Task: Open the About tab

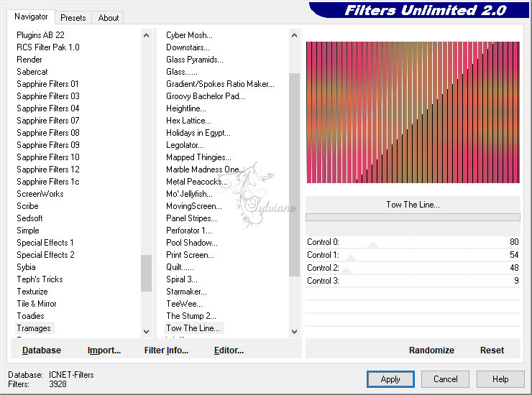Action: pos(109,18)
